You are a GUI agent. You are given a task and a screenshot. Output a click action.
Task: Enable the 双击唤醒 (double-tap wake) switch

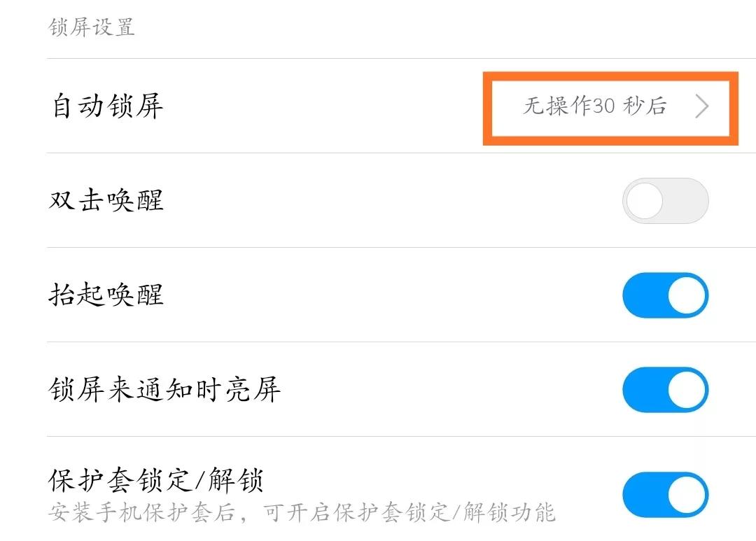tap(665, 201)
